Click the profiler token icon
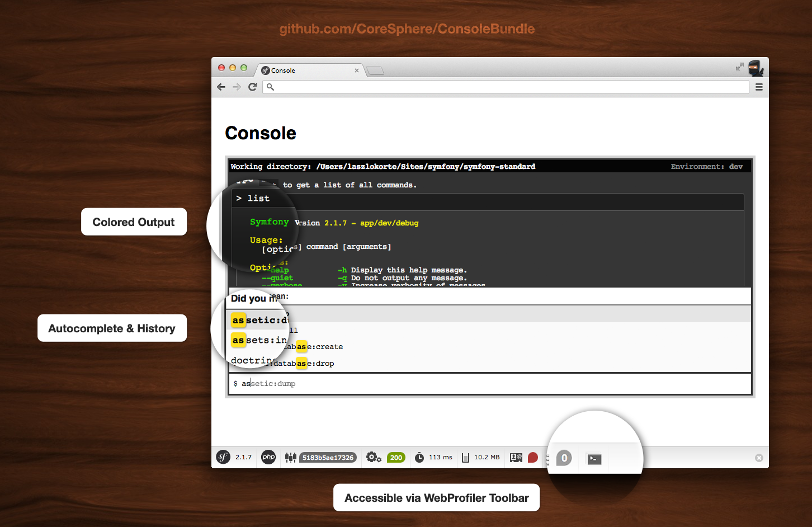This screenshot has height=527, width=812. tap(290, 457)
